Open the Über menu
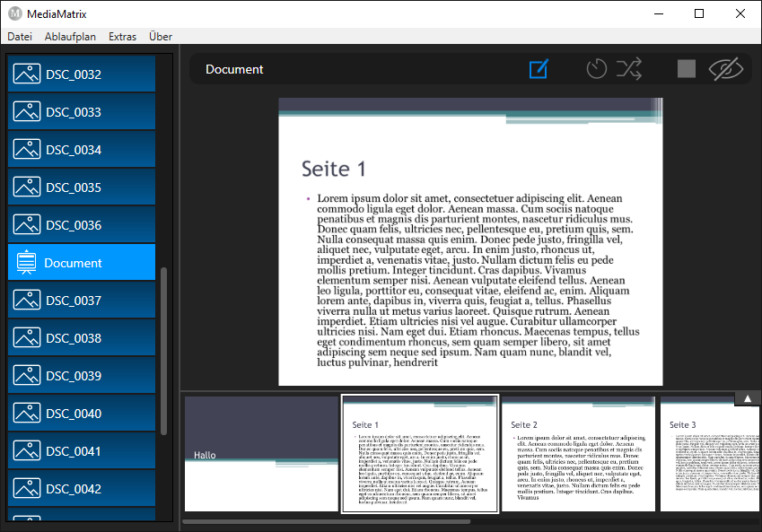 coord(161,37)
